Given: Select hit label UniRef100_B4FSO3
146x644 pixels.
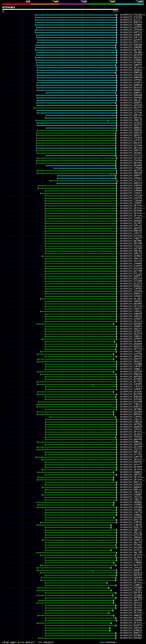Looking at the screenshot, I should [x=131, y=32].
